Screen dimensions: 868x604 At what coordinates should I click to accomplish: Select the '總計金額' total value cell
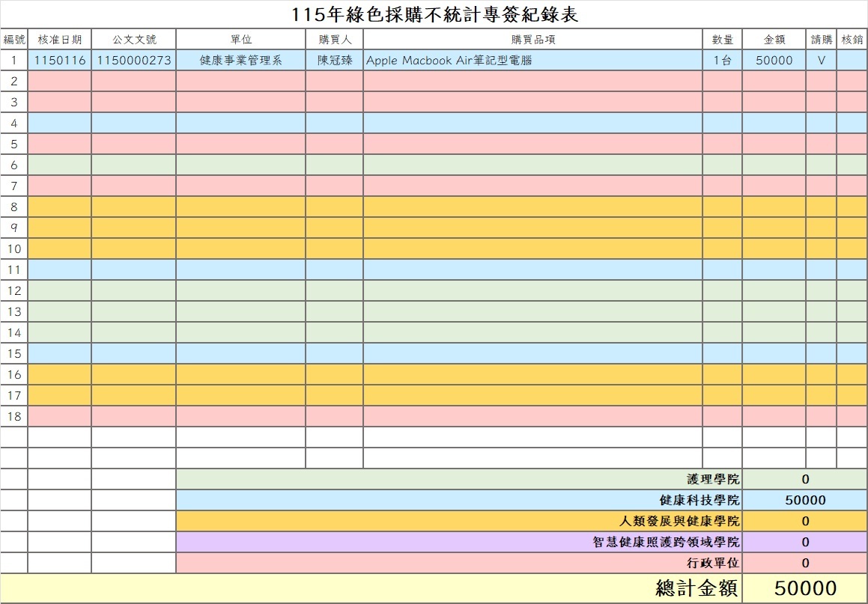coord(805,588)
